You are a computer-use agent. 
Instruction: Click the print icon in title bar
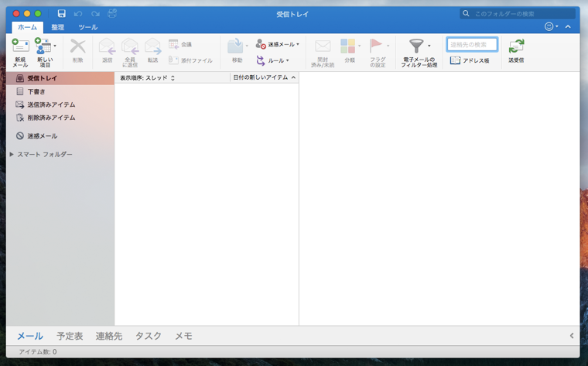click(112, 14)
